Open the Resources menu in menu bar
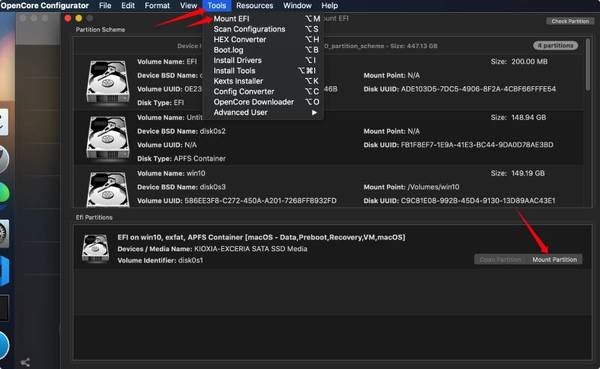Screen dimensions: 600x369 (254, 6)
